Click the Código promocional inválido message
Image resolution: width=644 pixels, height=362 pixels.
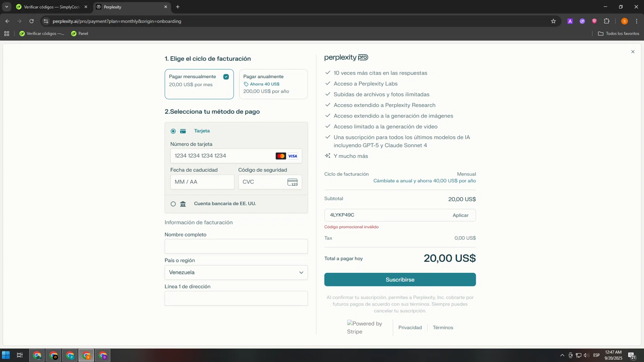pos(352,227)
